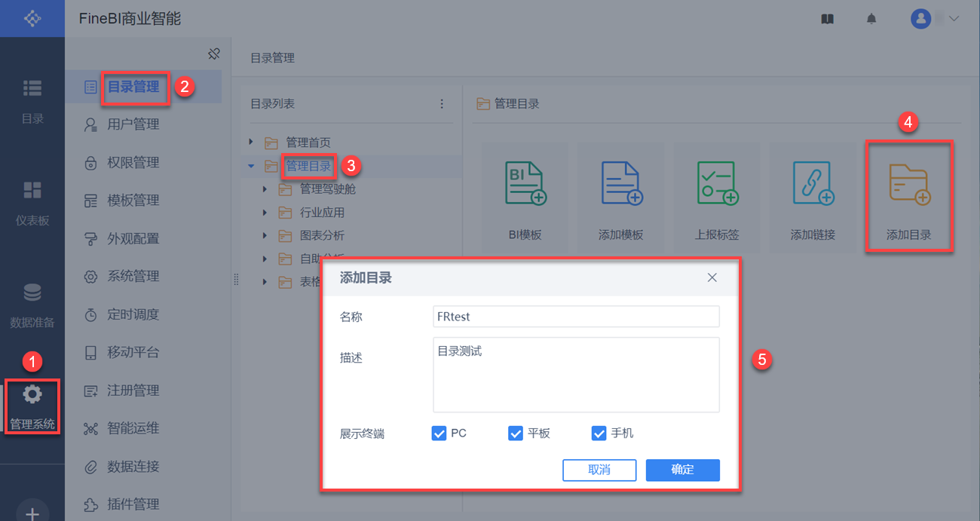This screenshot has height=521, width=980.
Task: Open the 管理系统 gear icon
Action: (x=32, y=394)
